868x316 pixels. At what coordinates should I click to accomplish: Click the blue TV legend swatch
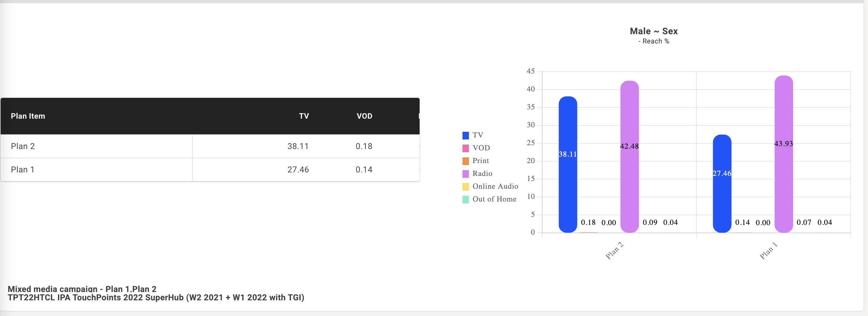click(x=465, y=135)
